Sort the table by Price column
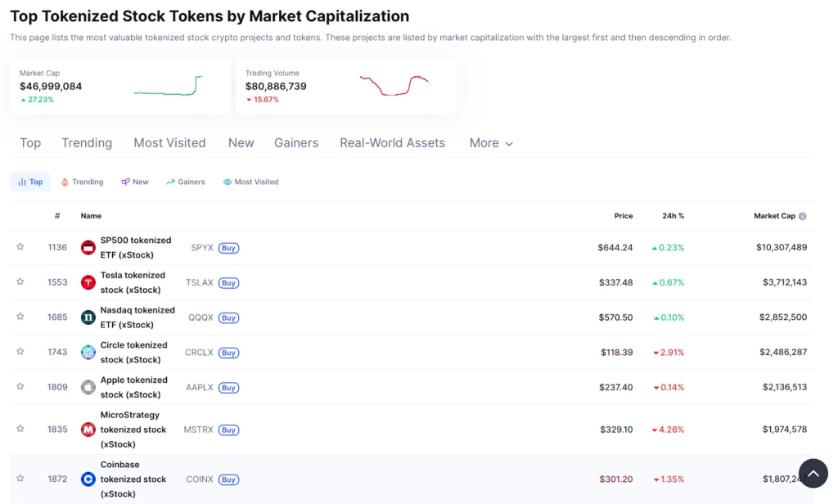 [x=624, y=216]
